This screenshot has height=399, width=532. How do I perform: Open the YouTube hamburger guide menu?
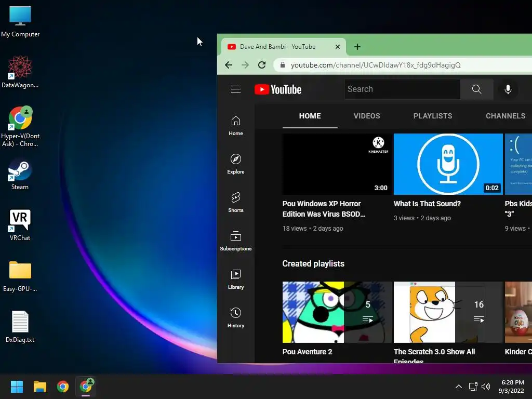235,89
